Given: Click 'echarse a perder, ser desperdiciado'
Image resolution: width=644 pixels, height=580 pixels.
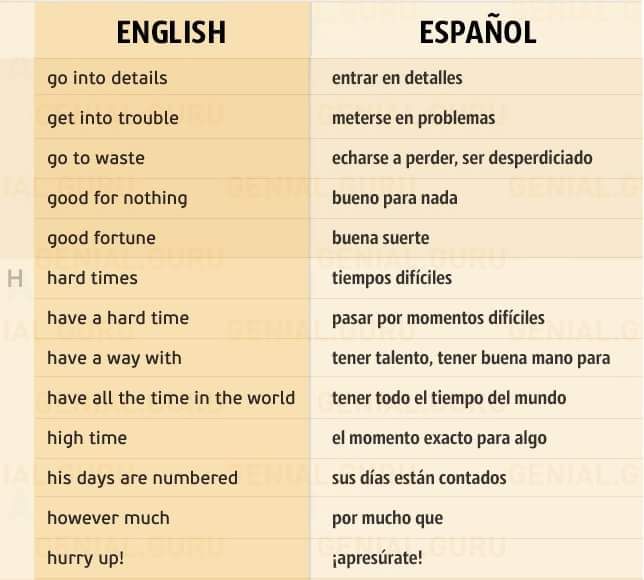Looking at the screenshot, I should [462, 158].
